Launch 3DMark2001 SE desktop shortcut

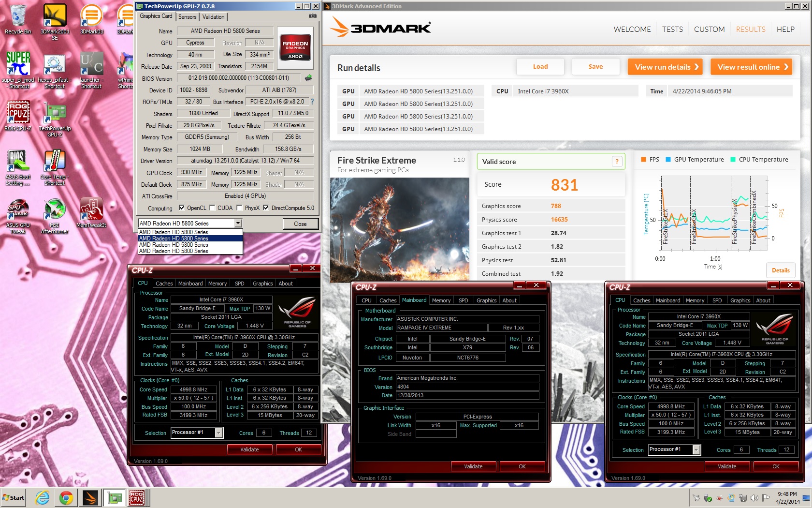[x=55, y=22]
